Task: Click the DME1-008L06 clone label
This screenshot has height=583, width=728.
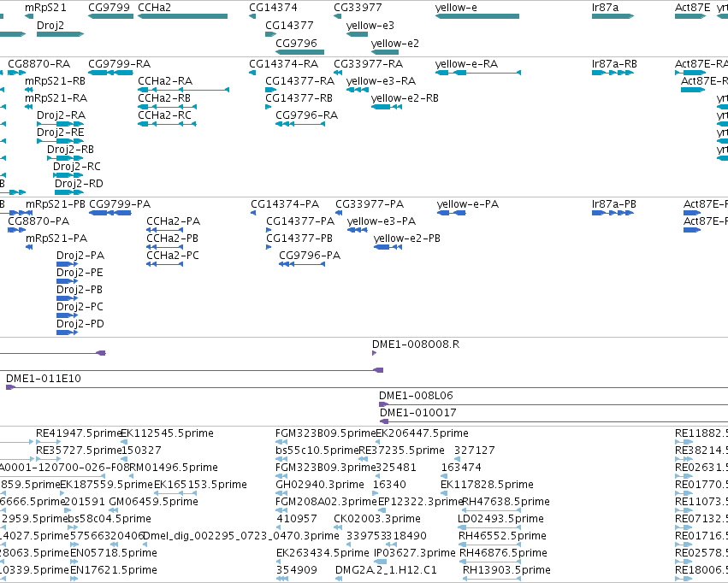Action: [416, 396]
